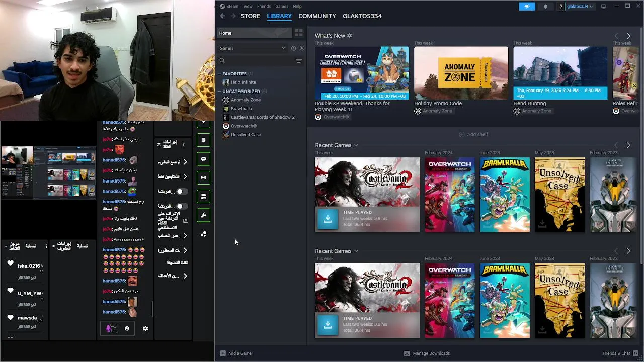Open the Holiday Promo Code news card
This screenshot has height=362, width=644.
tap(461, 73)
